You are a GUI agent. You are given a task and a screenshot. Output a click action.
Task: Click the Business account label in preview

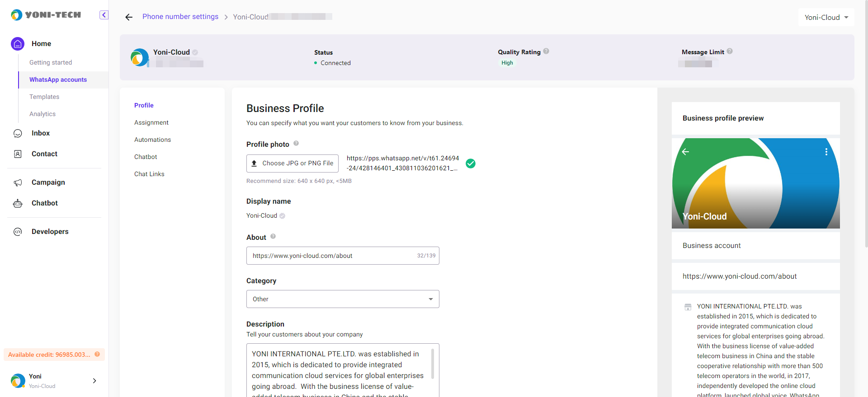click(712, 246)
